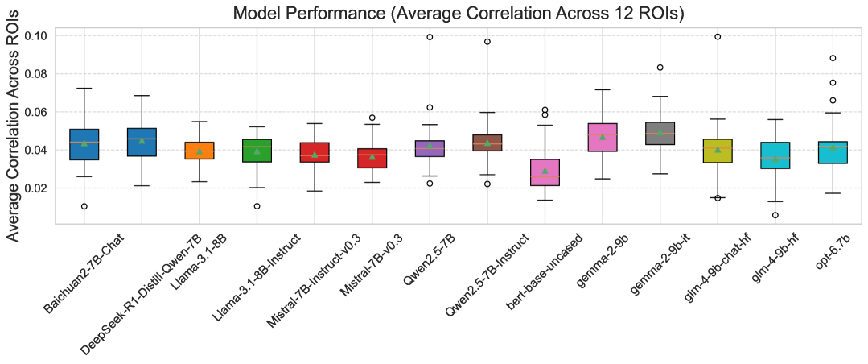
Task: Click the lowest outlier under glm-4-9b-hf box
Action: click(775, 215)
